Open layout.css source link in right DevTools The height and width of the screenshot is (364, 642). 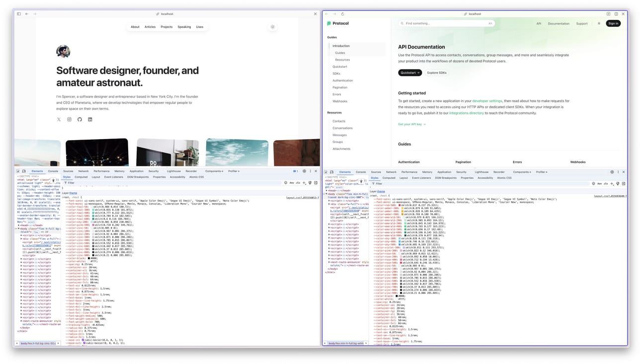coord(610,196)
